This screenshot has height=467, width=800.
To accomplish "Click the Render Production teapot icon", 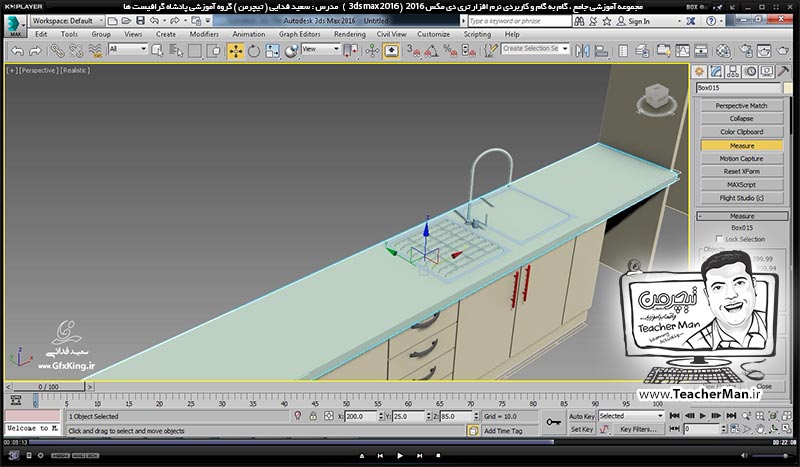I will click(x=783, y=51).
